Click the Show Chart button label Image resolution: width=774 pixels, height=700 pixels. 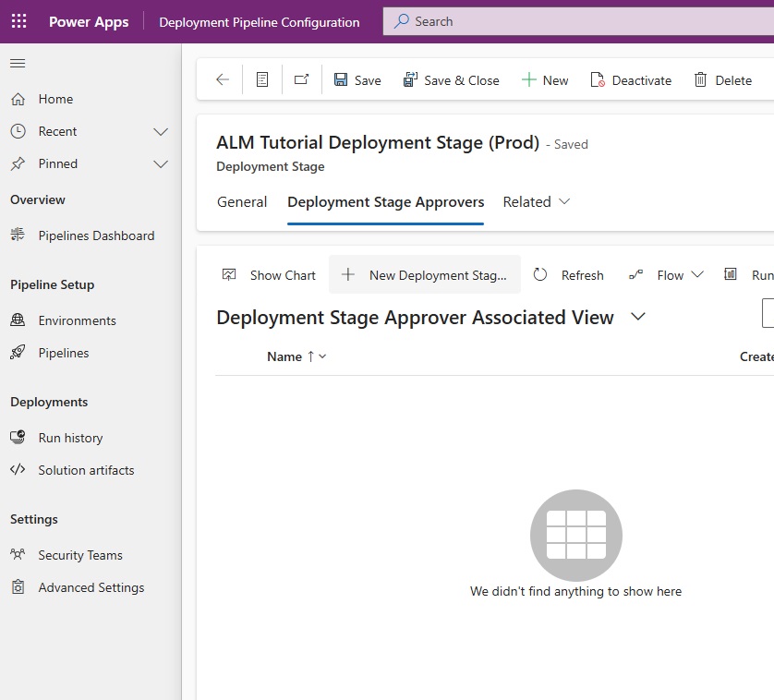(283, 275)
